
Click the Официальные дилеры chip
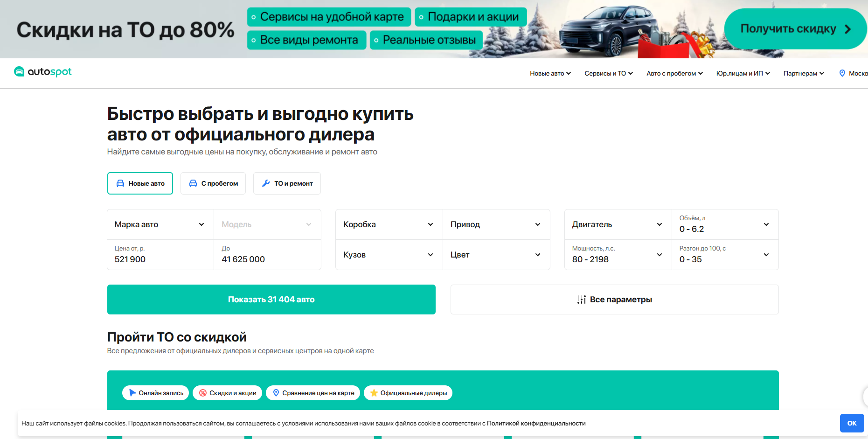point(408,393)
